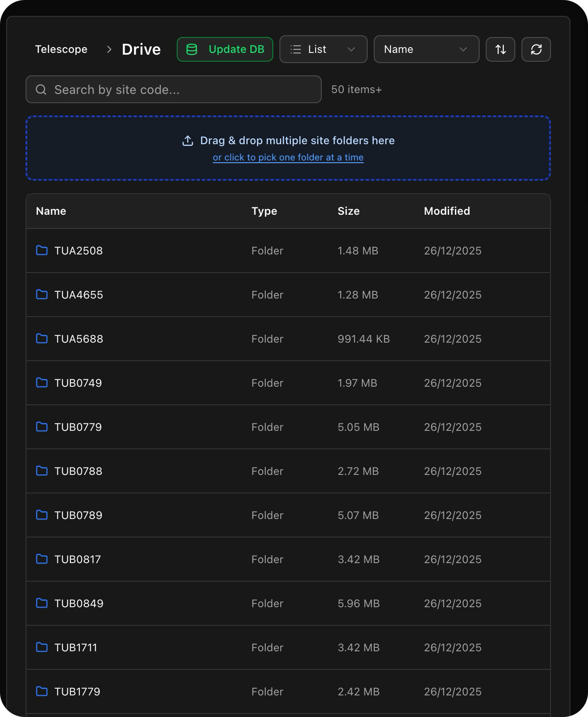Viewport: 588px width, 717px height.
Task: Click size value 1.48 MB
Action: (358, 251)
